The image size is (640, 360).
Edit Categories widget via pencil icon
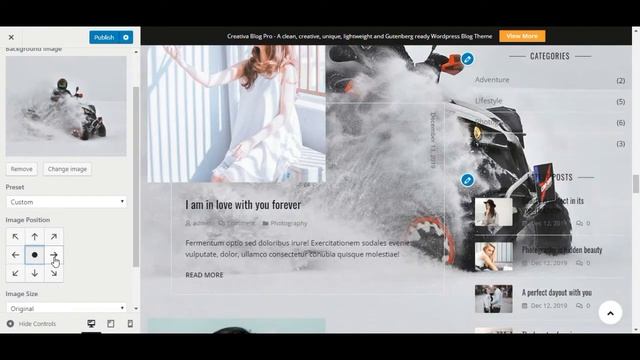pyautogui.click(x=468, y=59)
